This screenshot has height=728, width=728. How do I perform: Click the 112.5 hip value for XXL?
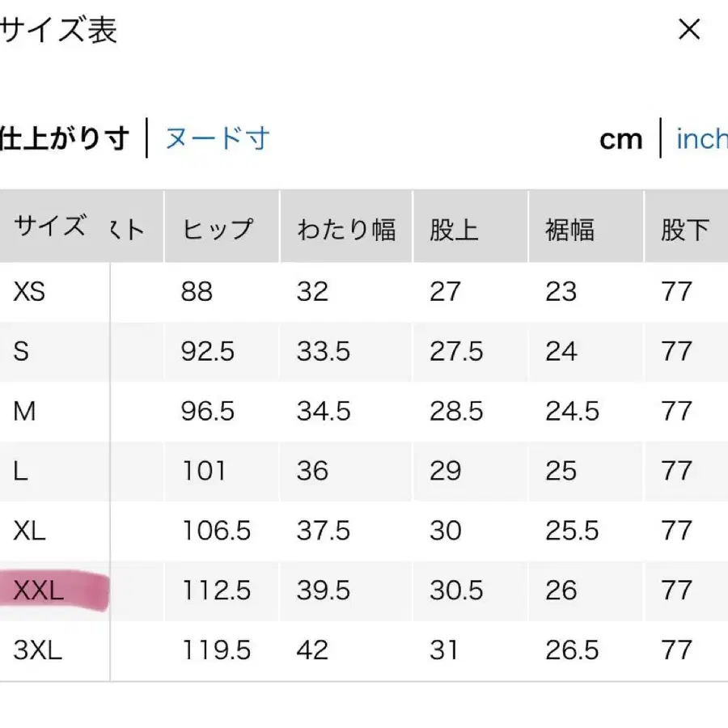pos(218,590)
